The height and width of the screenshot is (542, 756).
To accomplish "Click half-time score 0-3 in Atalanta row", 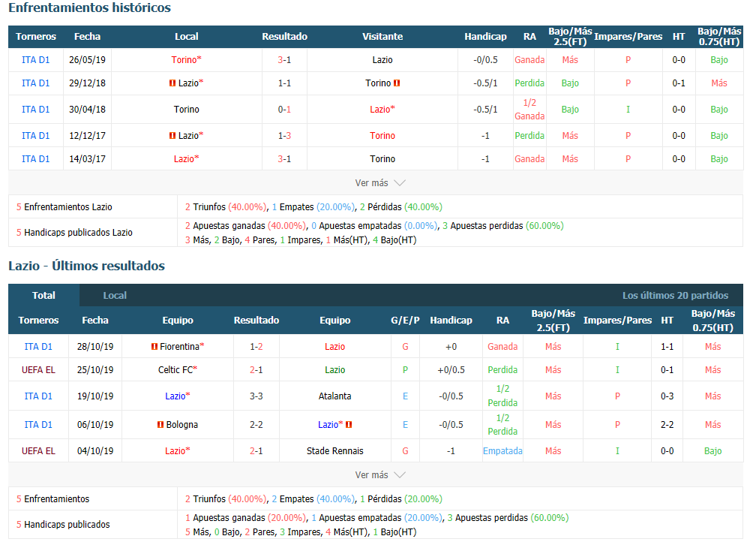I will pos(667,396).
